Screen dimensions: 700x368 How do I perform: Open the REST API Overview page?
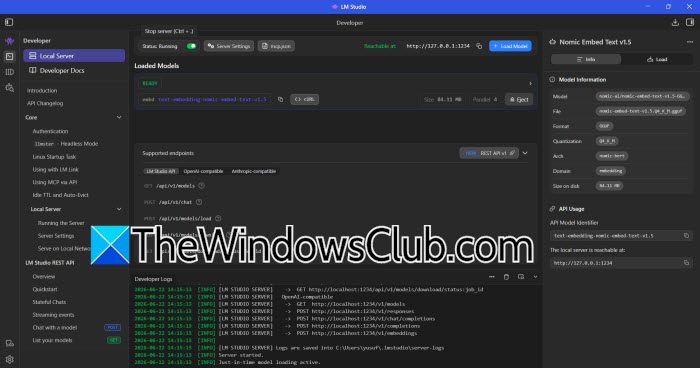(44, 276)
